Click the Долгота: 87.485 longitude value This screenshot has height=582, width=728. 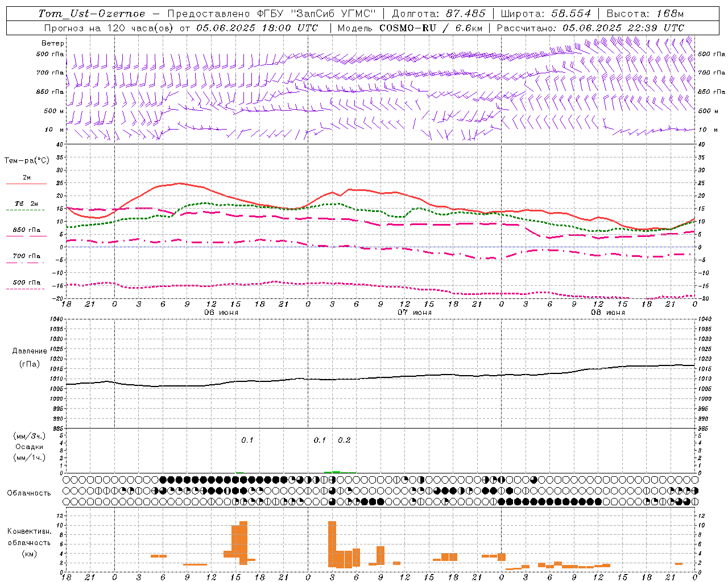[439, 14]
